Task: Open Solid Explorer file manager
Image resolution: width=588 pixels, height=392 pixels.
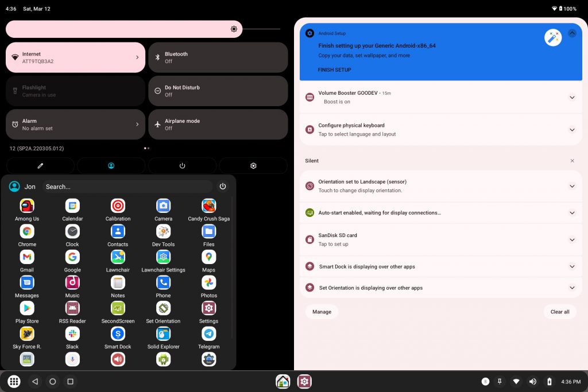Action: click(x=163, y=334)
